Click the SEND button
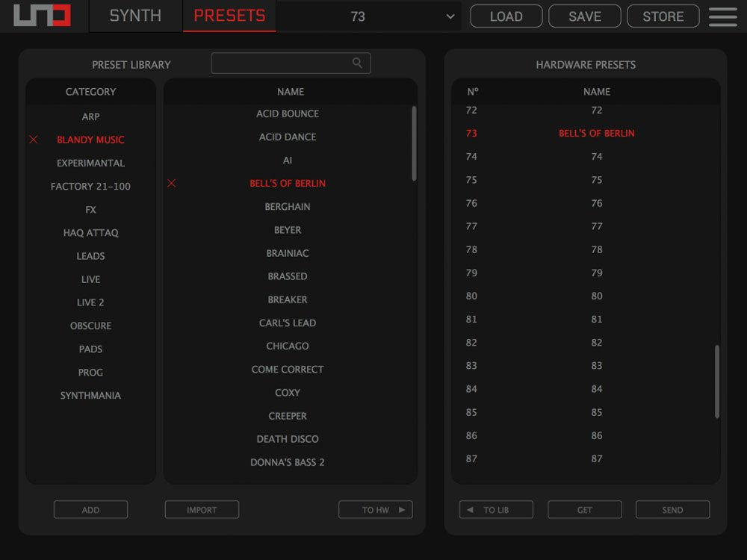747x560 pixels. coord(672,510)
